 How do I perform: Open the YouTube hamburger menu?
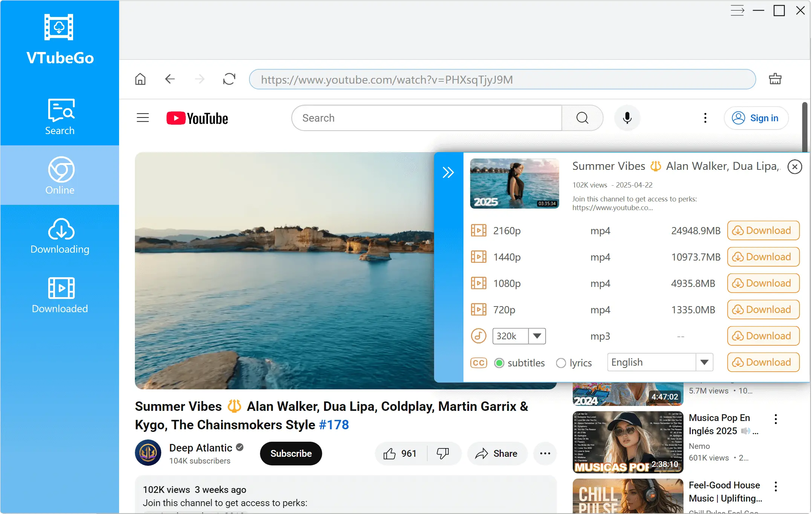pyautogui.click(x=143, y=117)
